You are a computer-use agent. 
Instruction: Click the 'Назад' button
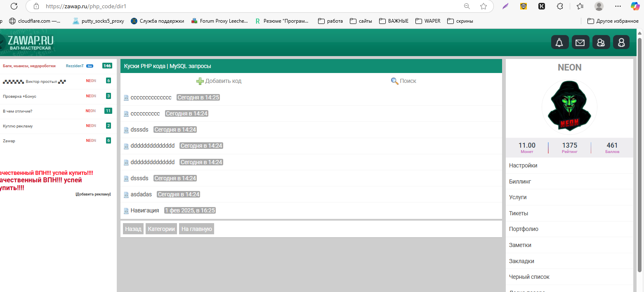pos(133,229)
